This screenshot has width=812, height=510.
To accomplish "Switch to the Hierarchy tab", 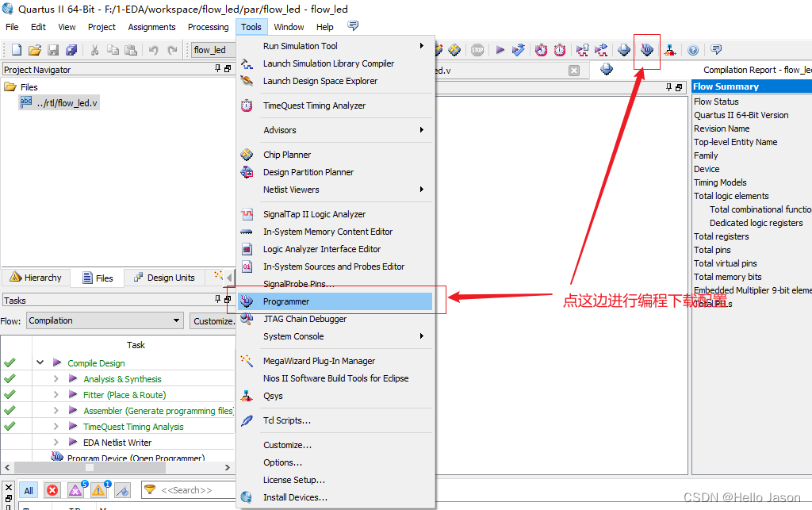I will point(36,278).
